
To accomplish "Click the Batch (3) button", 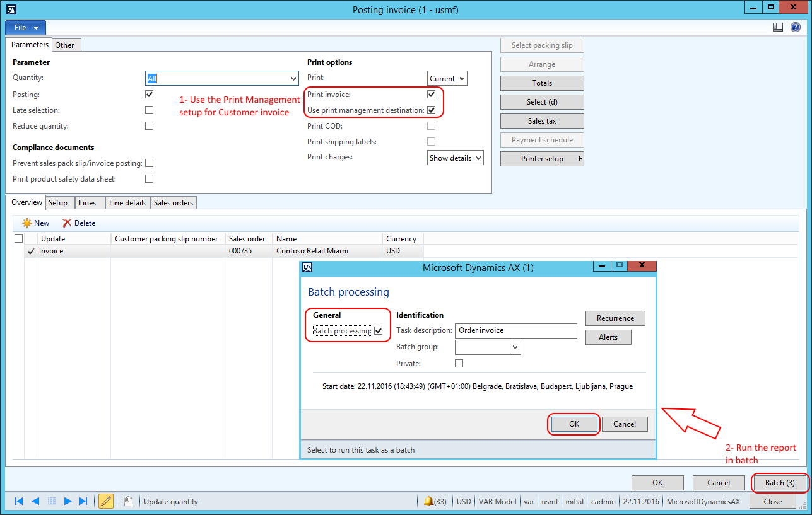I will pos(780,483).
